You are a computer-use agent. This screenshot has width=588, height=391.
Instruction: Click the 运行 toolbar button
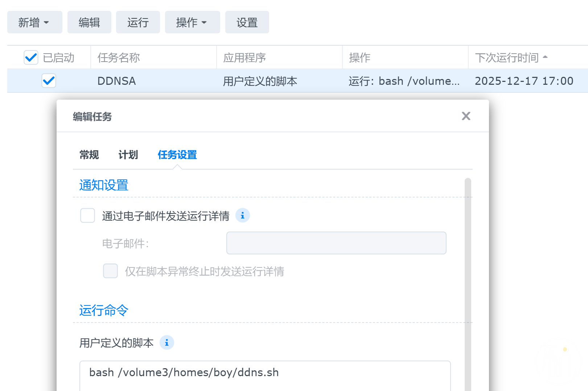[x=138, y=22]
